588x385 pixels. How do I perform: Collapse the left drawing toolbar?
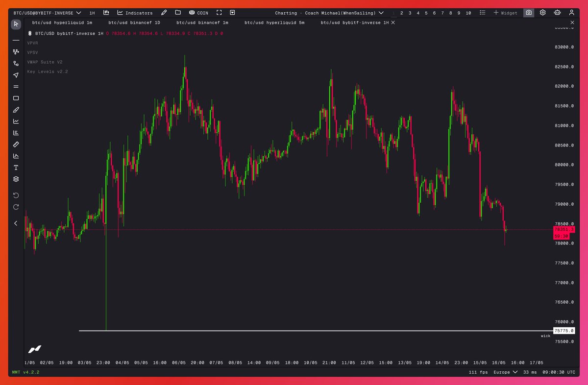tap(16, 223)
